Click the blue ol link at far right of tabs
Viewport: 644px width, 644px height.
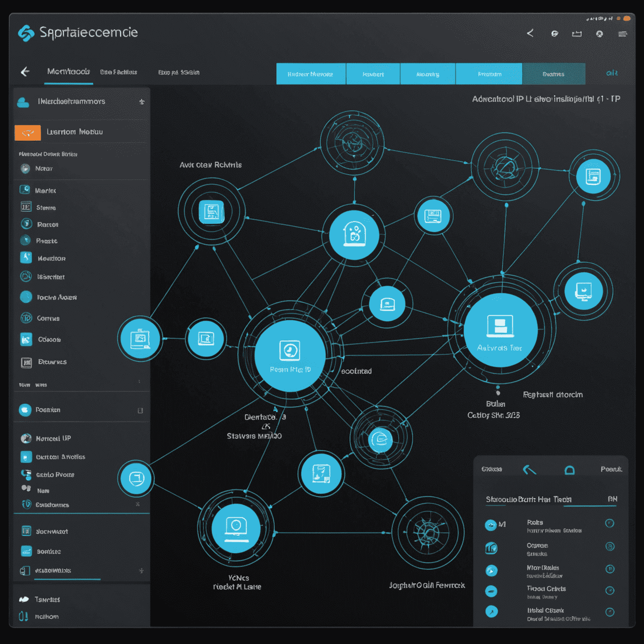(x=612, y=73)
